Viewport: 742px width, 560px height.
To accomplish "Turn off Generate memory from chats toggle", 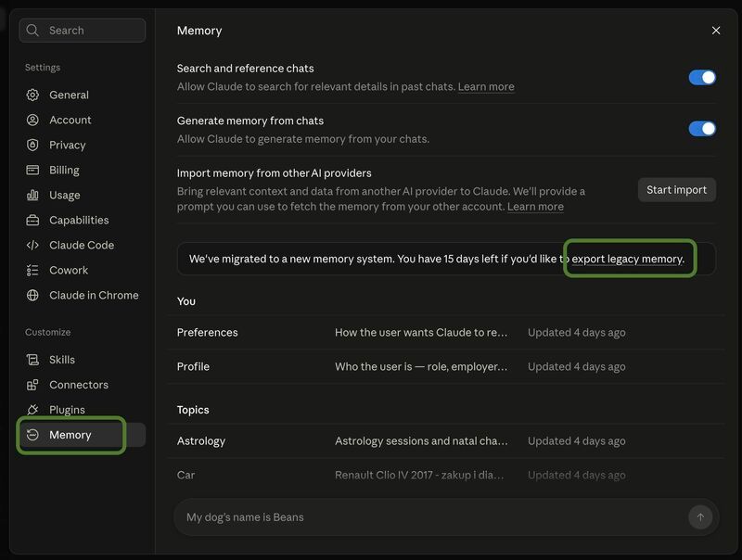I will click(x=702, y=128).
